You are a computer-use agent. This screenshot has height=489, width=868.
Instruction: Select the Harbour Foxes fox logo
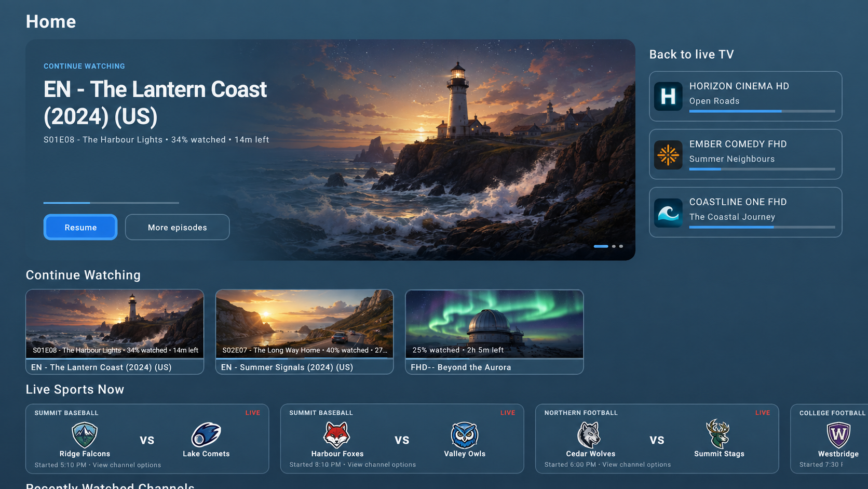(x=337, y=434)
